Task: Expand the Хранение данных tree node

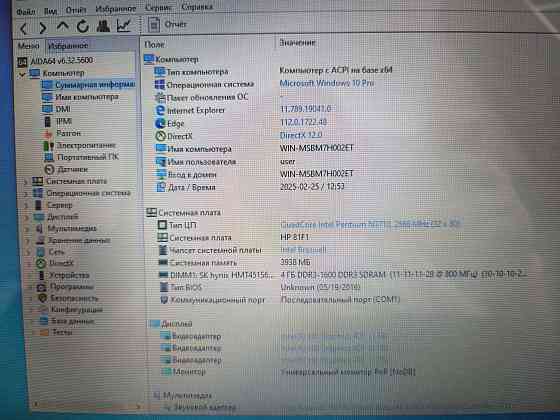Action: 28,241
